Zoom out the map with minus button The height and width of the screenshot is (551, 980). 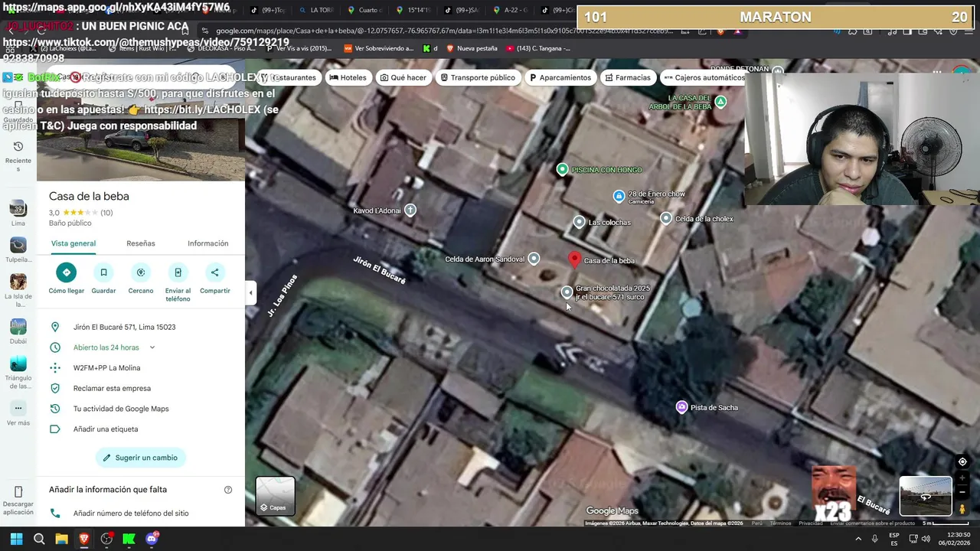[962, 492]
